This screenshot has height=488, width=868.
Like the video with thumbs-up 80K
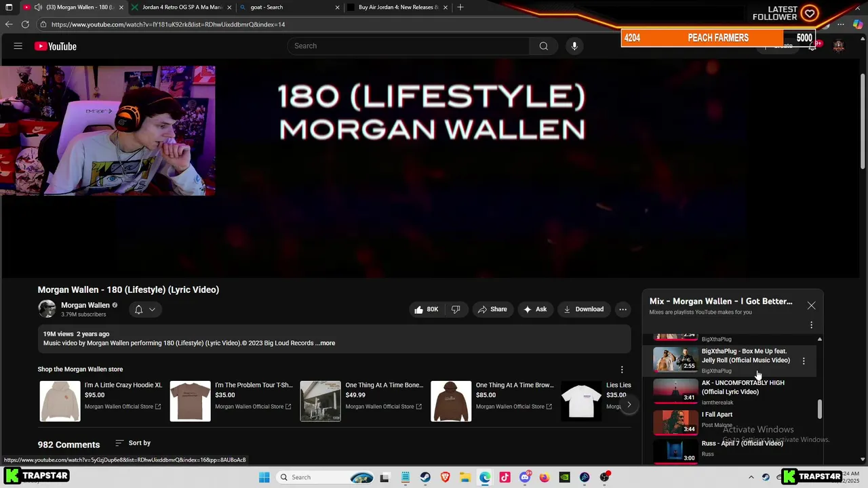[x=426, y=309]
